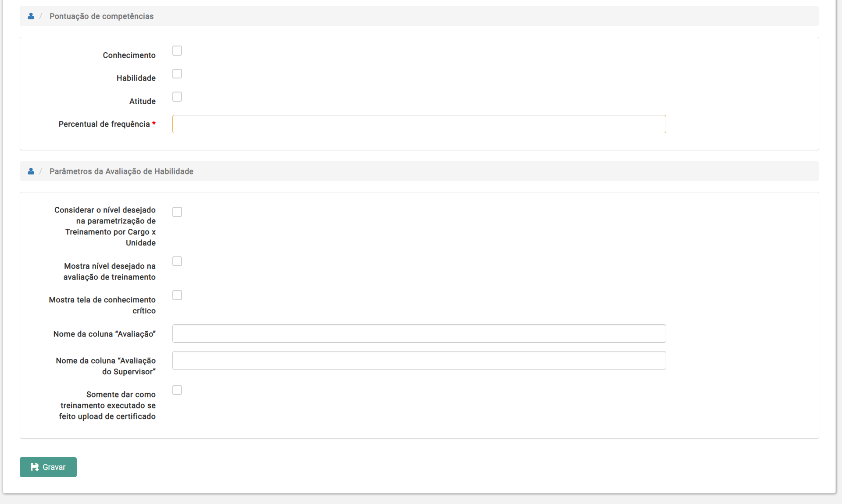Click the save icon in Gravar button
The width and height of the screenshot is (842, 504).
click(x=35, y=467)
